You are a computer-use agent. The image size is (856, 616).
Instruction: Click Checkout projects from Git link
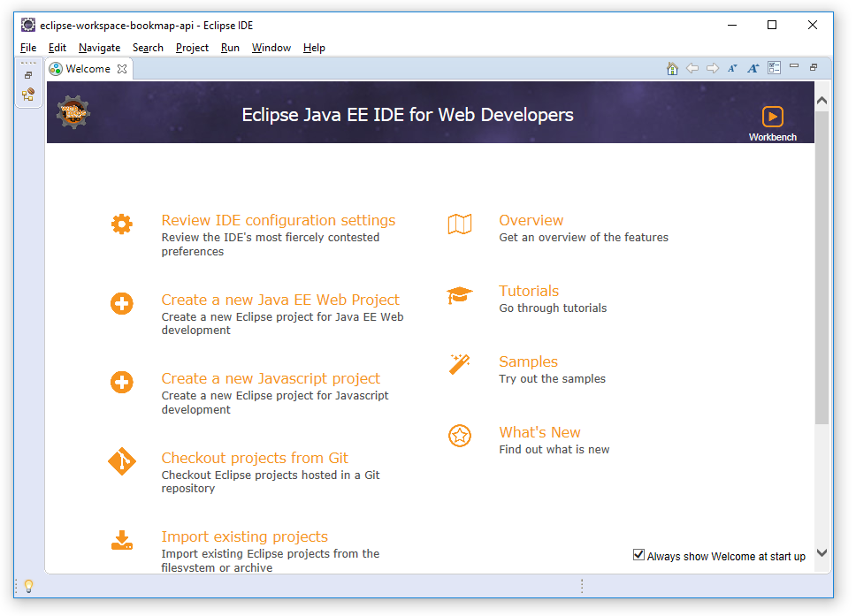(x=255, y=458)
